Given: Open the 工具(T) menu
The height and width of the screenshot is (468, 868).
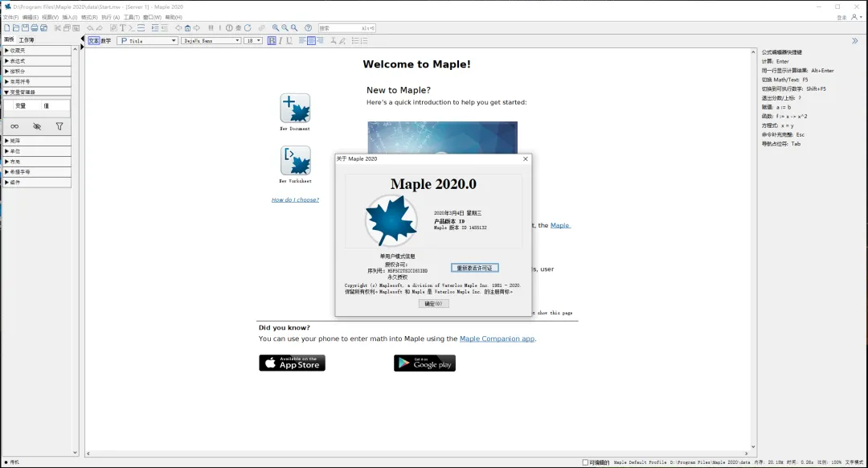Looking at the screenshot, I should click(132, 17).
